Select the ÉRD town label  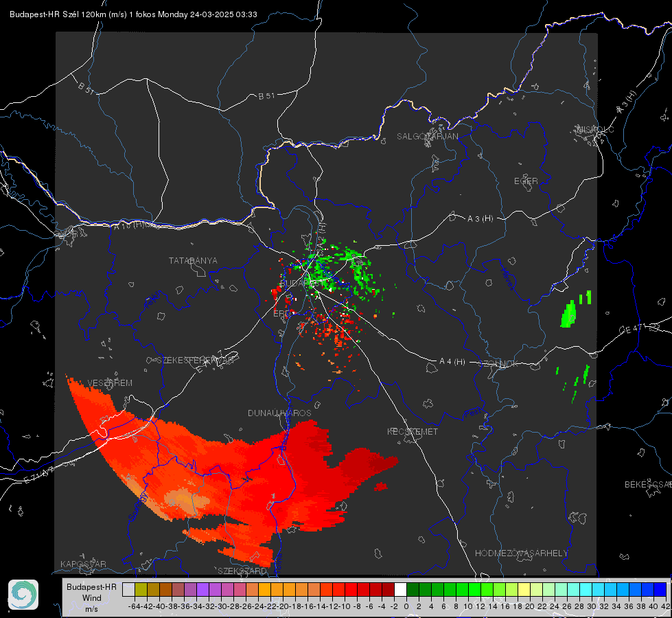[x=281, y=314]
